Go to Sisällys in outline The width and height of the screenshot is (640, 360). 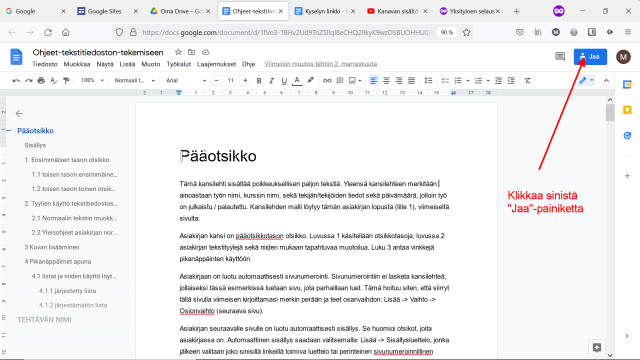coord(35,145)
